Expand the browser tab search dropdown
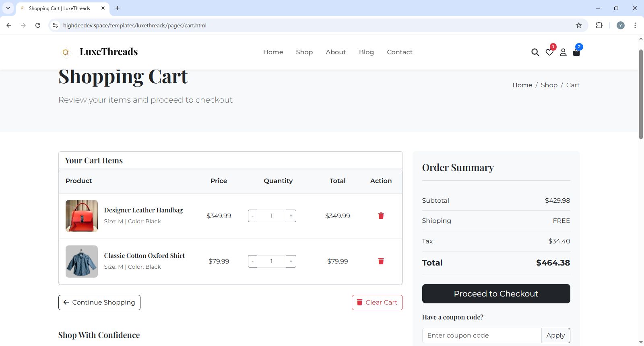 click(8, 8)
